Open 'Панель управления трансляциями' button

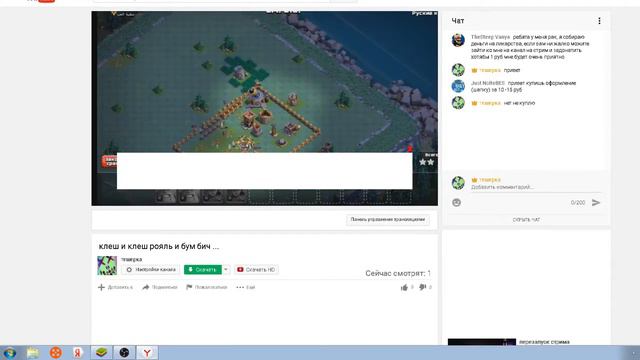click(x=388, y=220)
